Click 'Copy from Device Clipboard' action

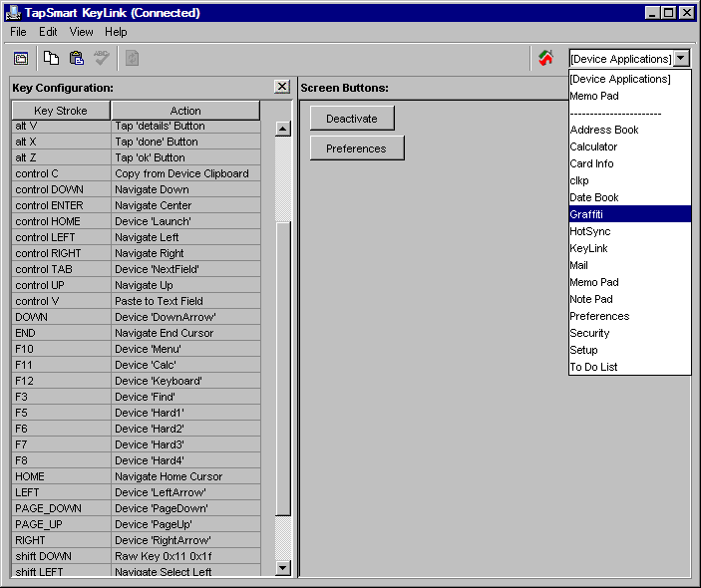185,173
